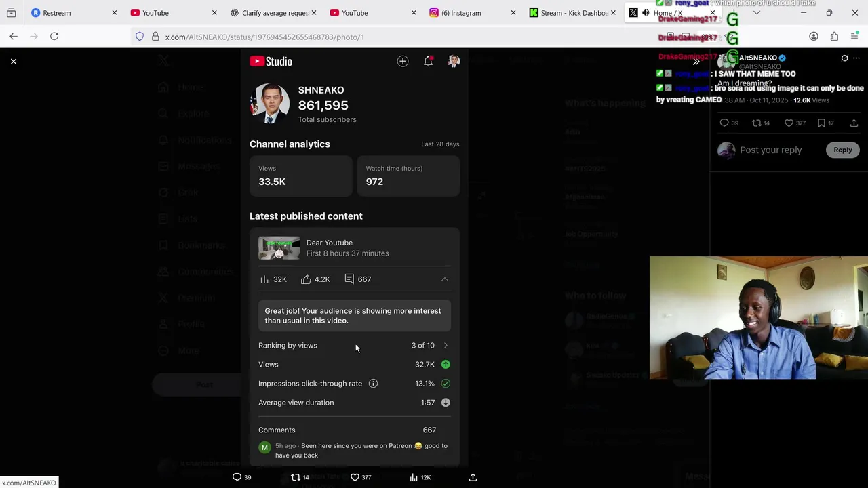The image size is (868, 488).
Task: Click the M commenter avatar
Action: 264,447
